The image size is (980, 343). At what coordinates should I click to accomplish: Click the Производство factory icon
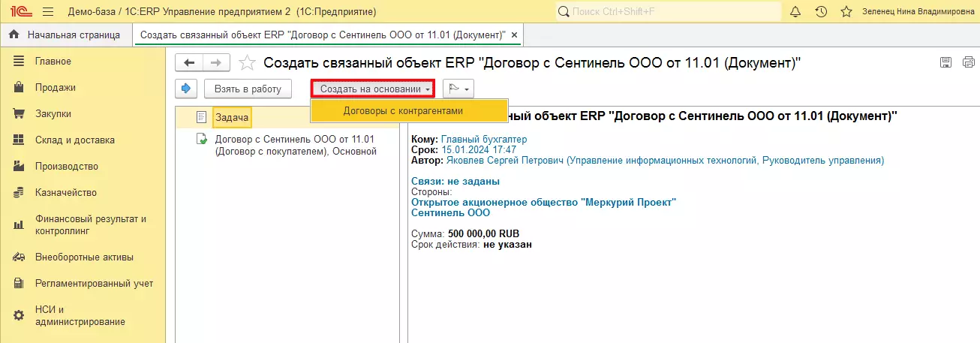pos(19,167)
